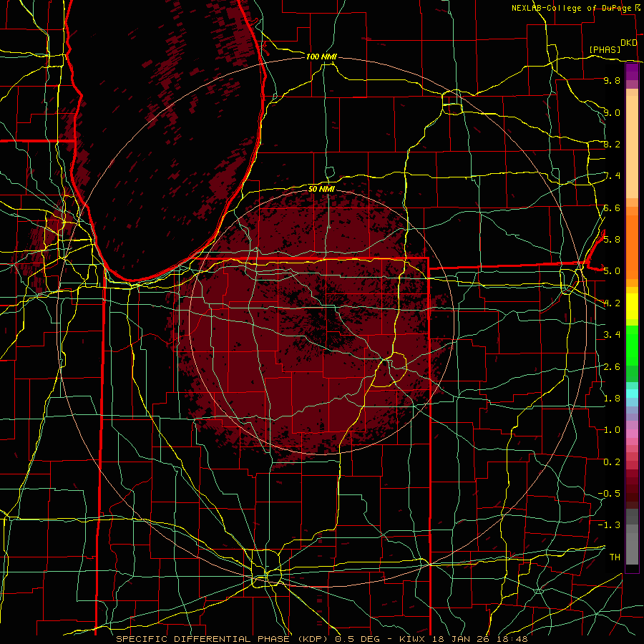Select the 1.0 scale label

point(612,430)
